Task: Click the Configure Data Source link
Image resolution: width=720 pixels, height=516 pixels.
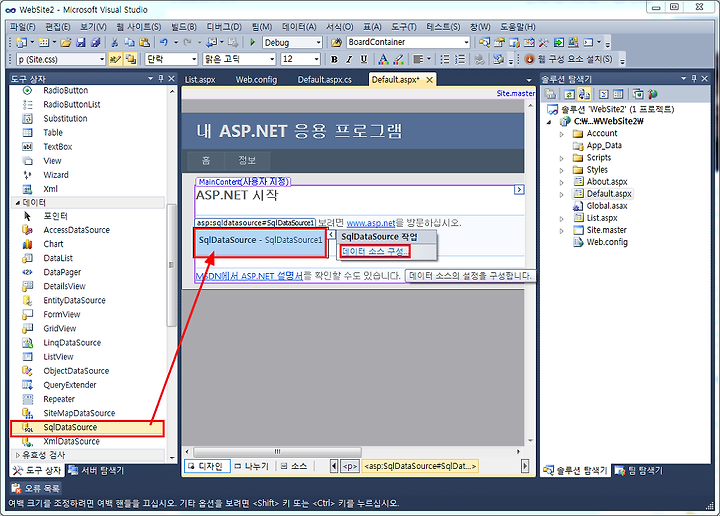Action: [375, 252]
